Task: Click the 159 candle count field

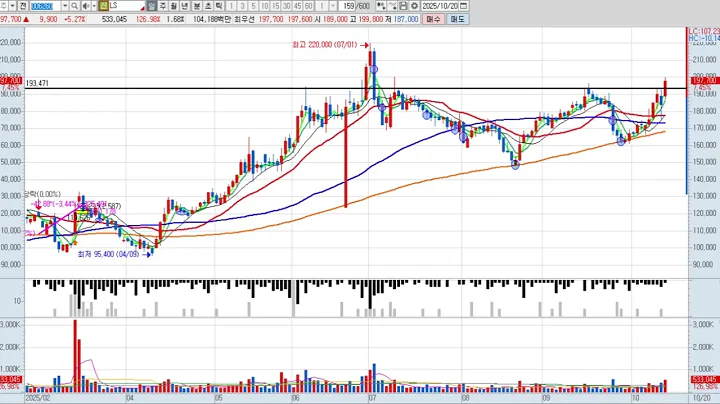Action: pos(347,6)
